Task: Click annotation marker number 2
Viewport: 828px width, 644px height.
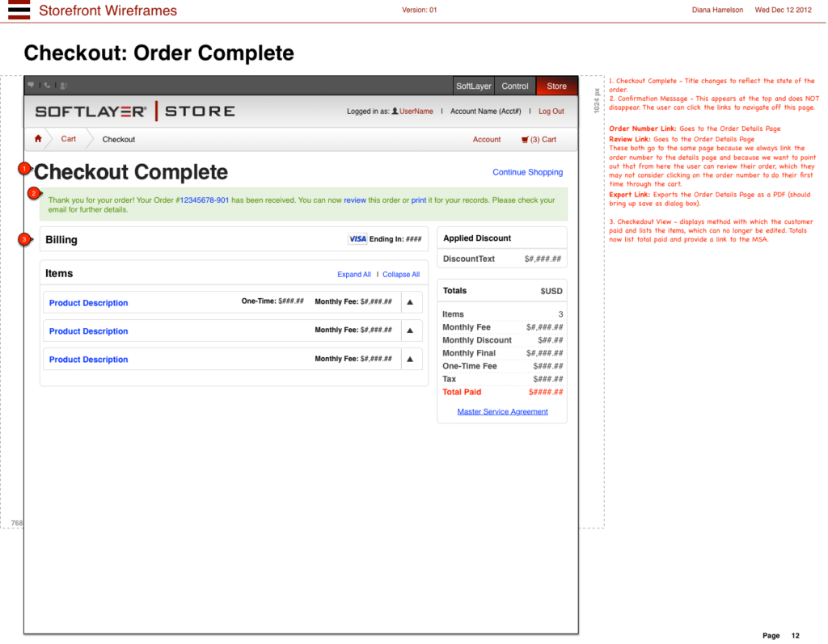Action: 32,193
